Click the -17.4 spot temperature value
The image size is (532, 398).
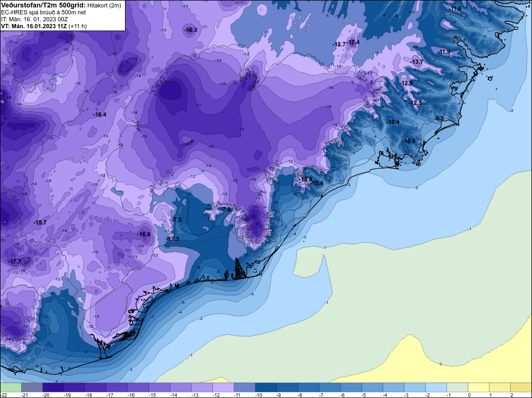(353, 42)
